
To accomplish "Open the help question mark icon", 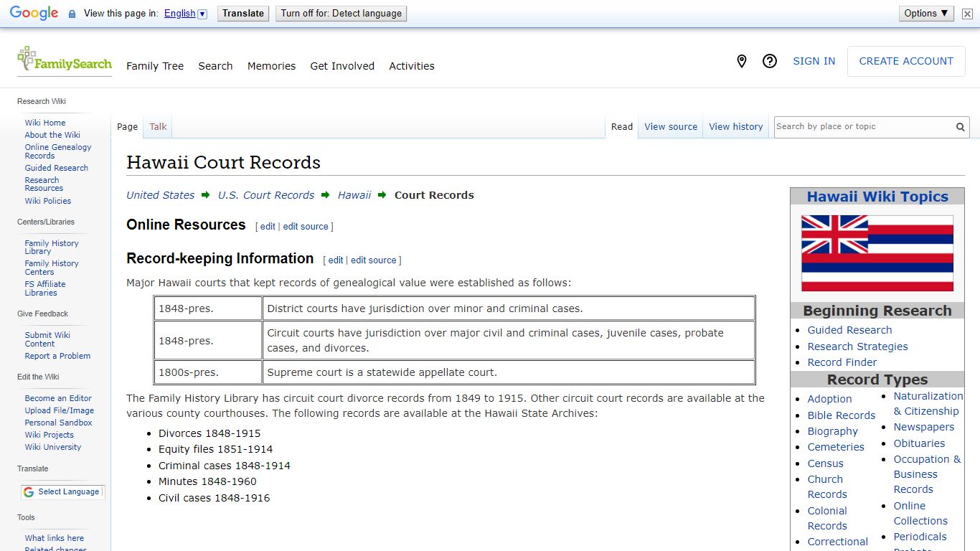I will coord(770,62).
